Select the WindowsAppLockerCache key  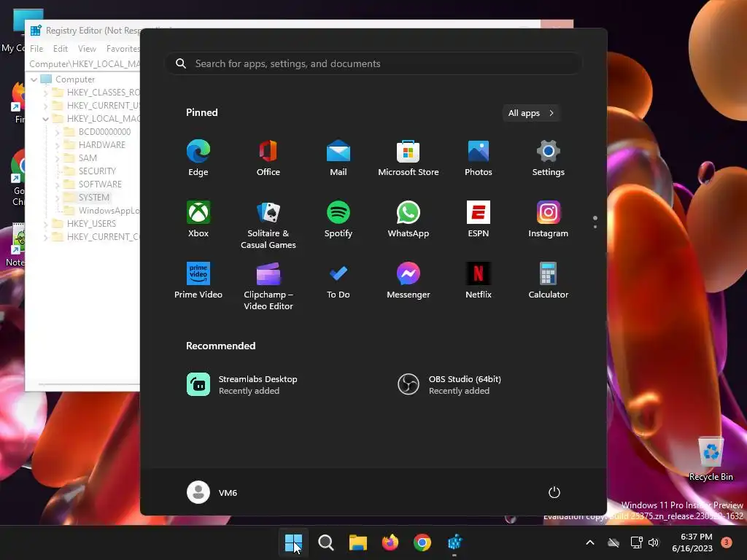pos(109,211)
